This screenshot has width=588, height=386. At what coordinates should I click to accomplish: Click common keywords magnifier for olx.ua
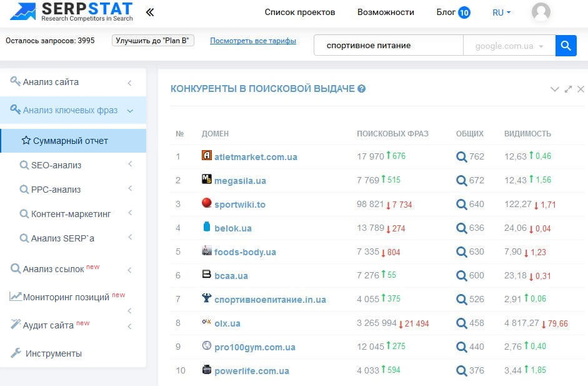coord(461,323)
